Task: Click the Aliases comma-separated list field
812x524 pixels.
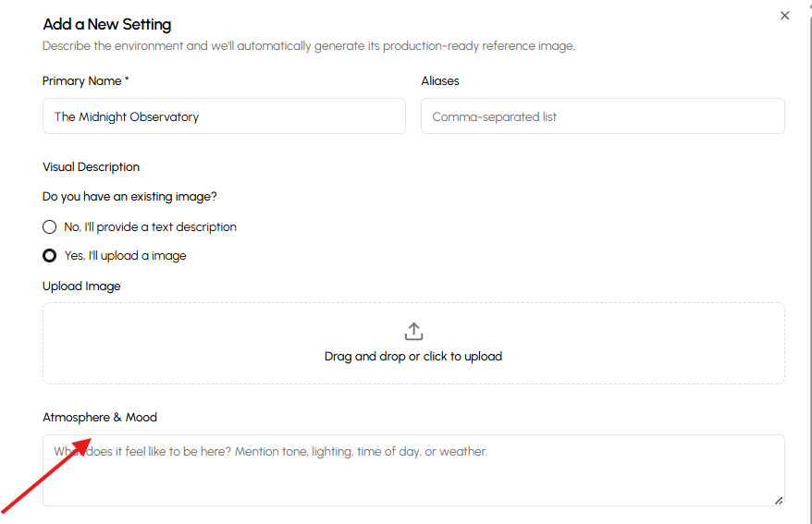Action: coord(602,116)
